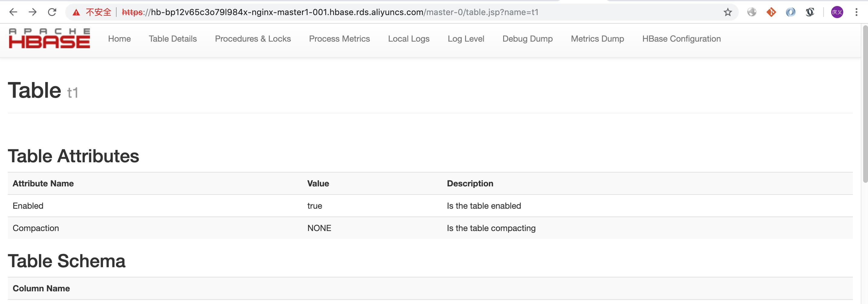Click the browser back arrow
Screen dimensions: 868x304
tap(13, 12)
